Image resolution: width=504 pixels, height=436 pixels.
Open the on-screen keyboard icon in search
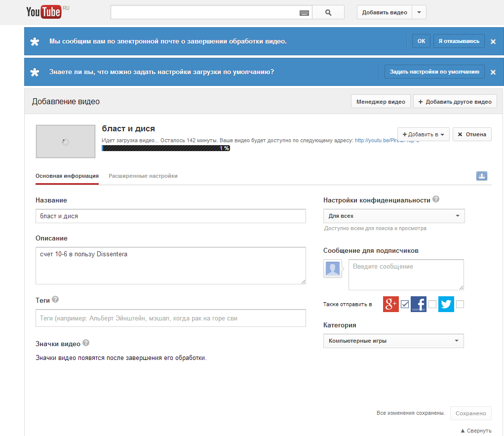point(304,13)
